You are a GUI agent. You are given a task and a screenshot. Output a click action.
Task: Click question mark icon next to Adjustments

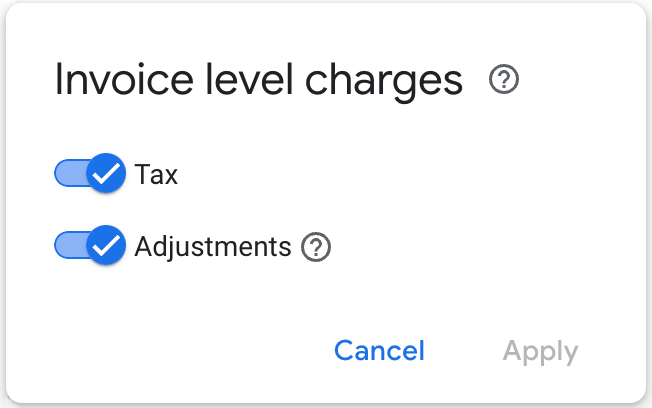click(316, 246)
